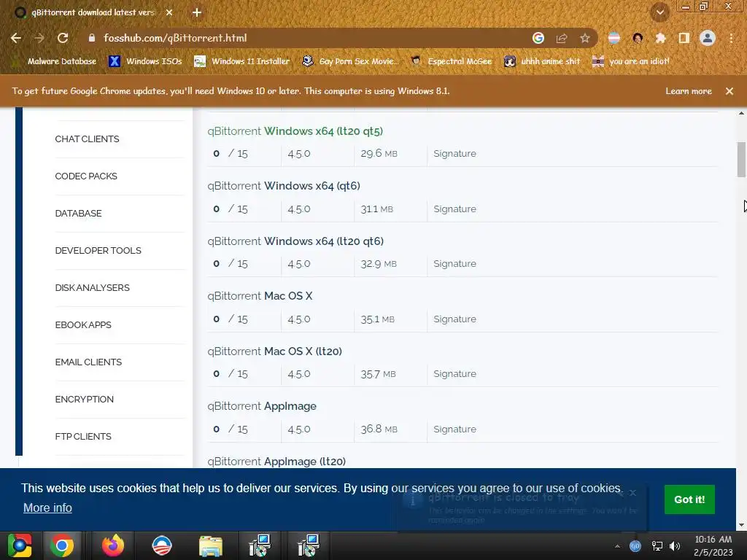Open the Codec Packs category
Image resolution: width=747 pixels, height=560 pixels.
[86, 176]
